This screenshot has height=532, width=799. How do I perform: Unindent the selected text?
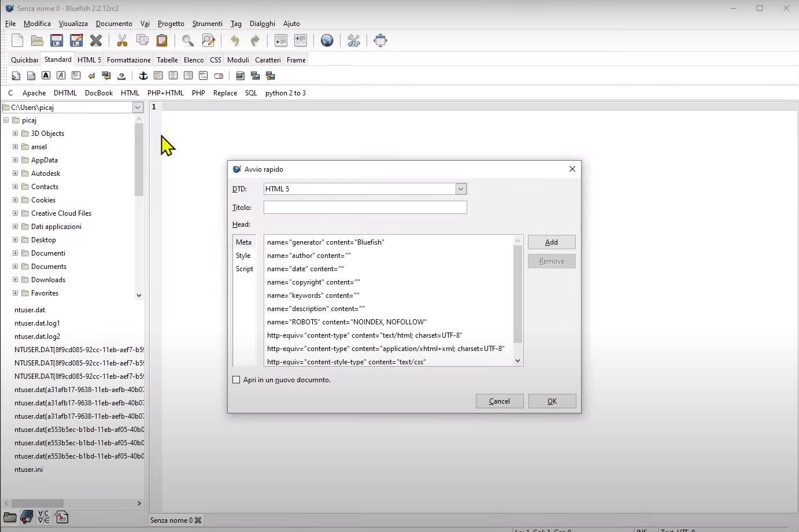click(280, 40)
